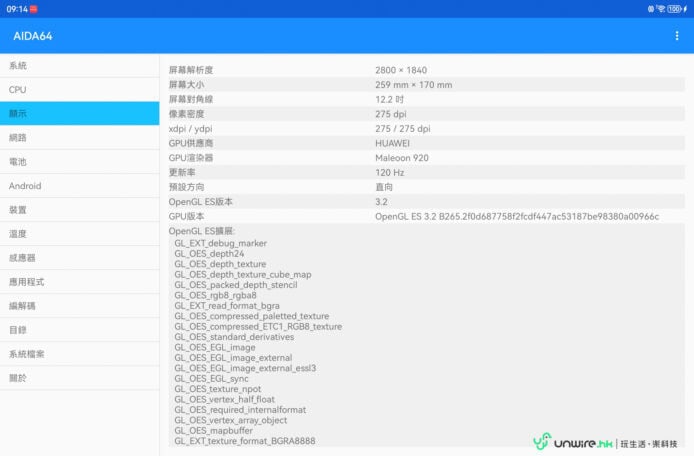Click GL_OES_compressed_paletted_texture entry
The height and width of the screenshot is (456, 694).
(252, 316)
